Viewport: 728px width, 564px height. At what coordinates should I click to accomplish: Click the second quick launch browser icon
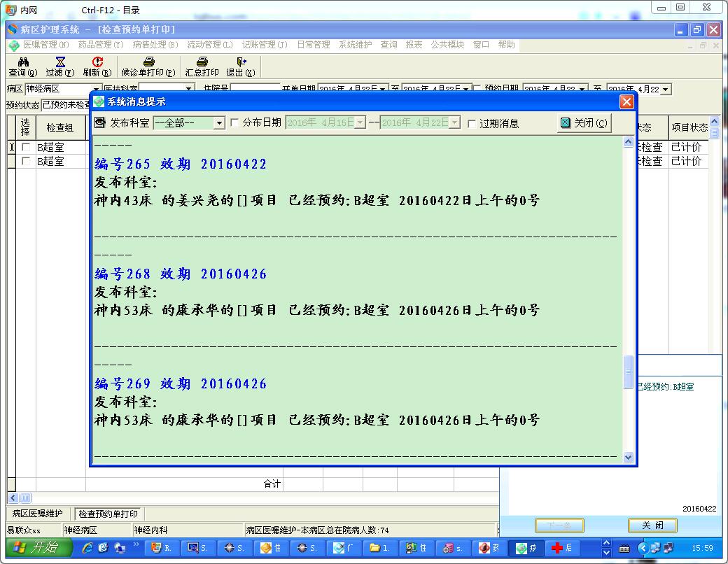point(103,548)
